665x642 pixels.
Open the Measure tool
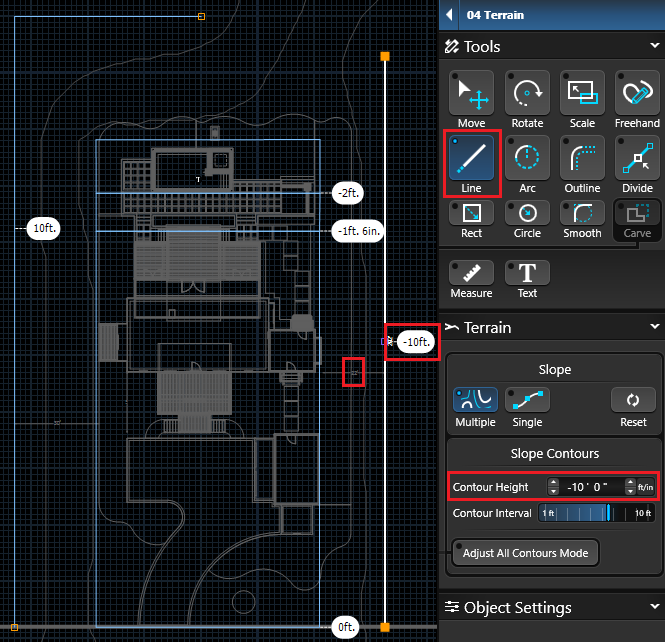(x=471, y=275)
